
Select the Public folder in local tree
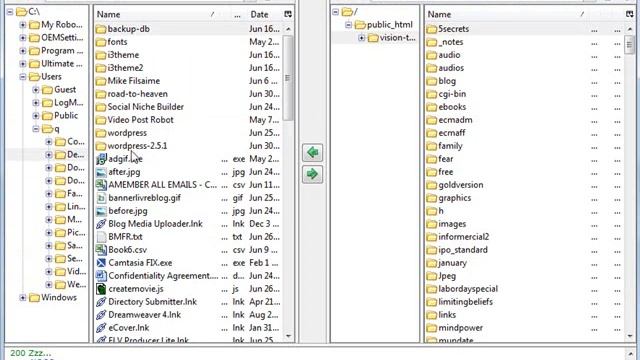click(66, 116)
